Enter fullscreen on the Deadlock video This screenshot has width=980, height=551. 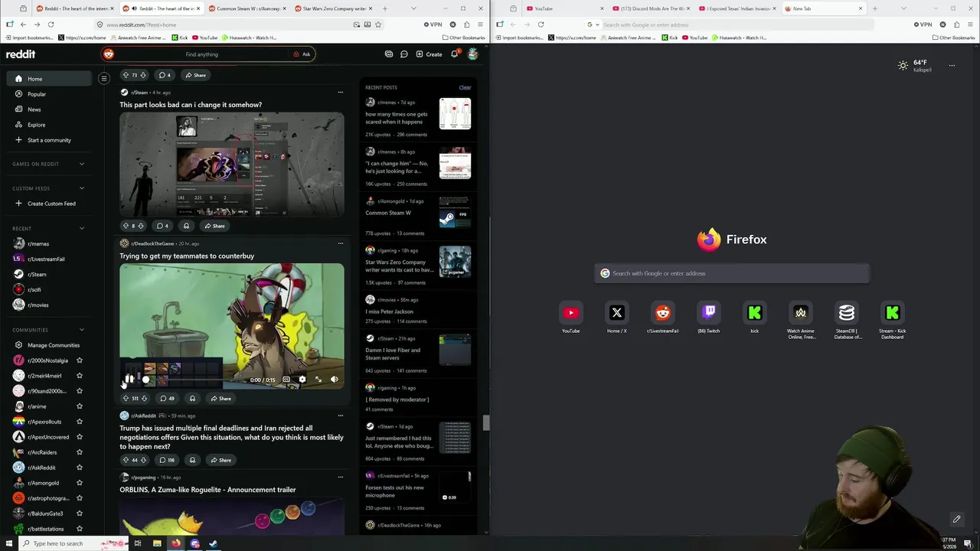[x=318, y=380]
